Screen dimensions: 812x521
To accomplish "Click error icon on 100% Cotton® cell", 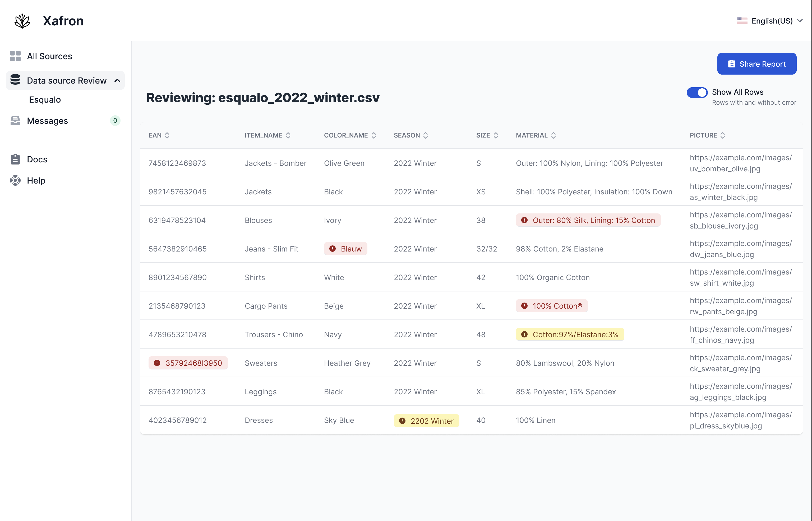I will pos(524,306).
